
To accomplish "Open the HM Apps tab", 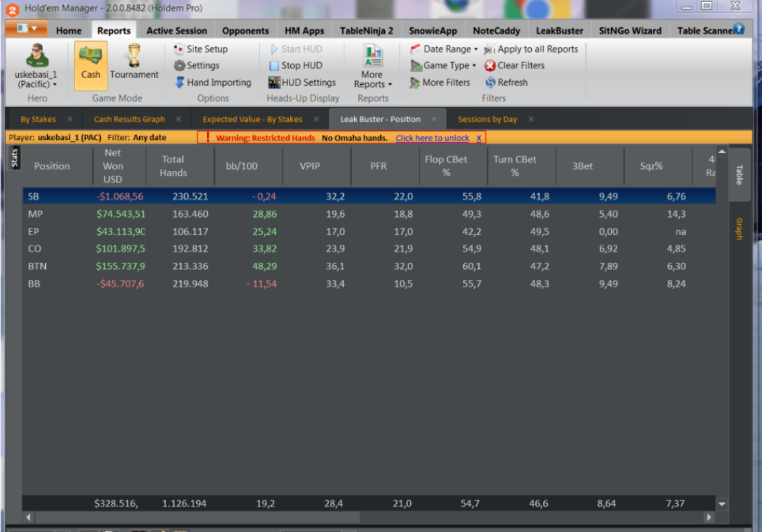I will tap(304, 31).
